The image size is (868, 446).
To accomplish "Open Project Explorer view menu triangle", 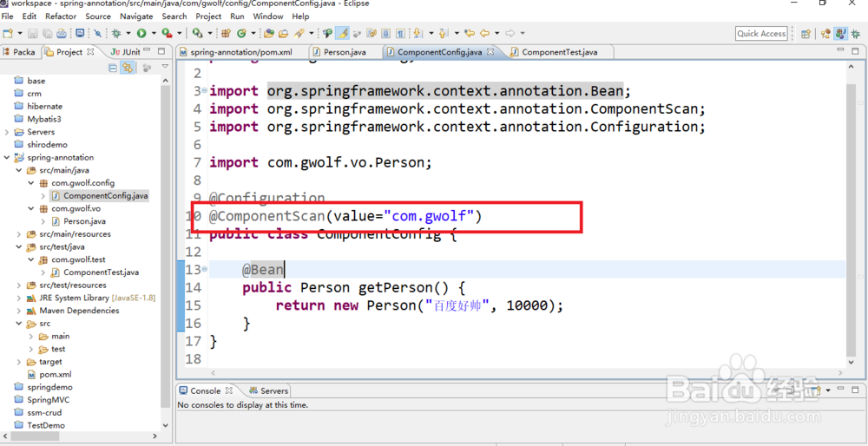I will (165, 67).
